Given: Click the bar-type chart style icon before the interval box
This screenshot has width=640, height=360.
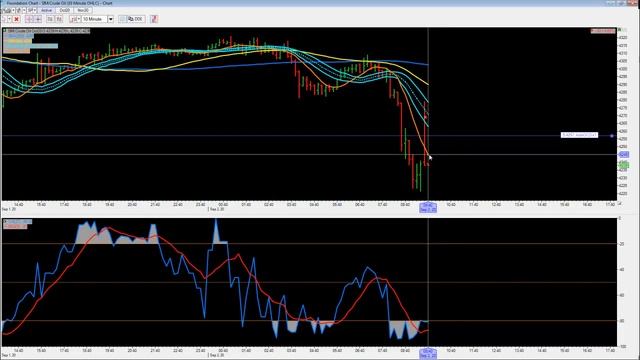Looking at the screenshot, I should pos(73,19).
